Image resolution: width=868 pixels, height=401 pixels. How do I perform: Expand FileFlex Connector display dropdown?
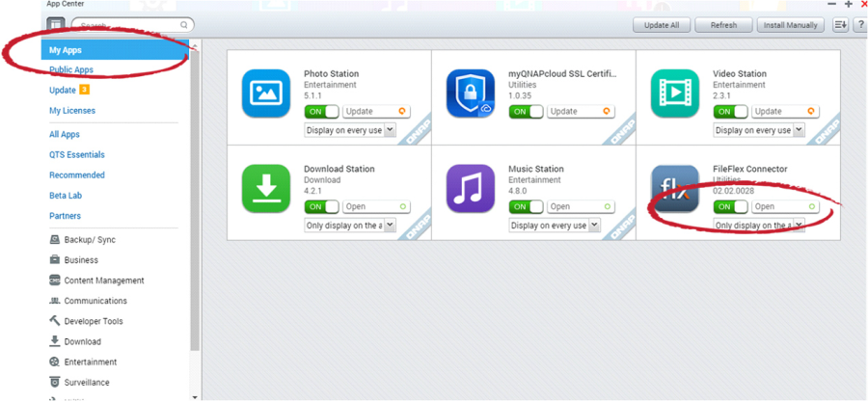759,226
